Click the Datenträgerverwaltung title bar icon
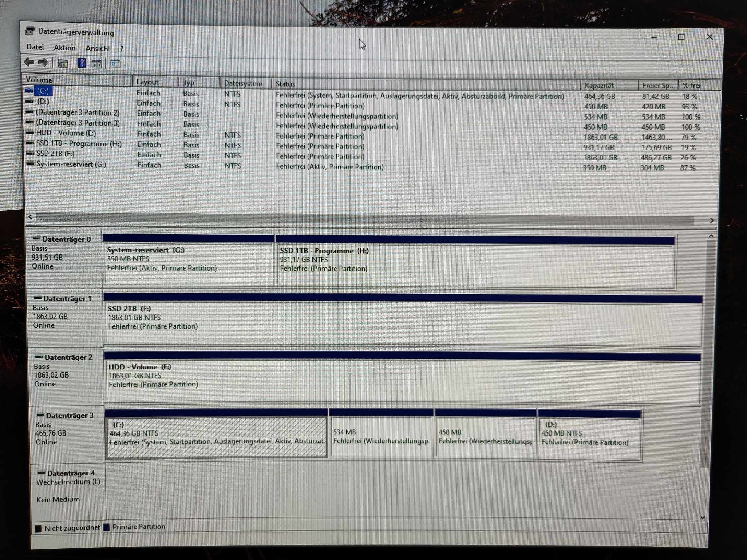The image size is (747, 560). coord(30,31)
